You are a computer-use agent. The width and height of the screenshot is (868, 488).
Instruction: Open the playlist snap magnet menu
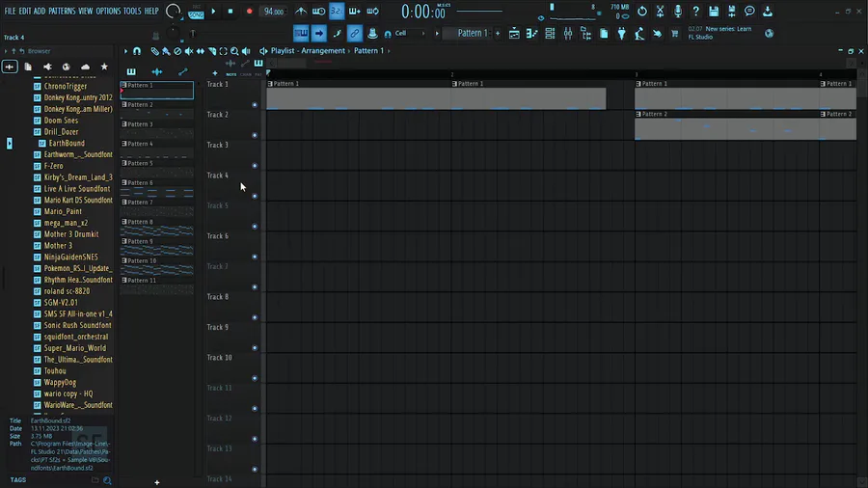tap(137, 51)
